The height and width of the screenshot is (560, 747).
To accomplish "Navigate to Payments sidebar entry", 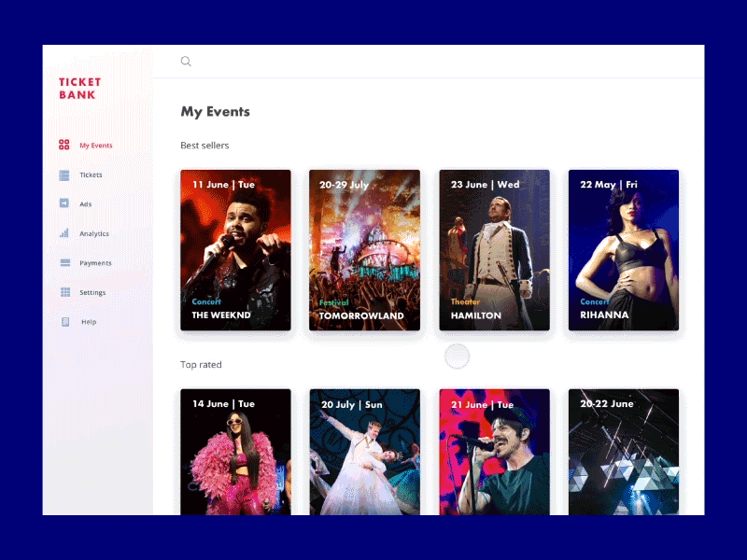I will [x=93, y=262].
